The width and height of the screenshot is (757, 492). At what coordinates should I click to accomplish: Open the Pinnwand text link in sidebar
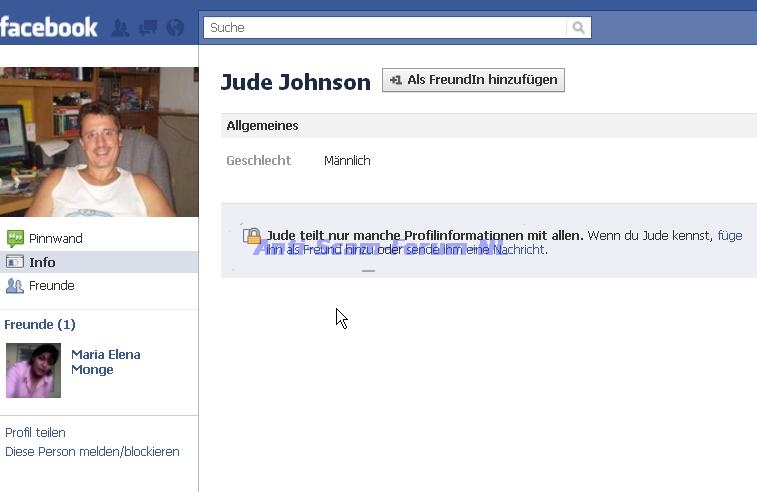[56, 239]
